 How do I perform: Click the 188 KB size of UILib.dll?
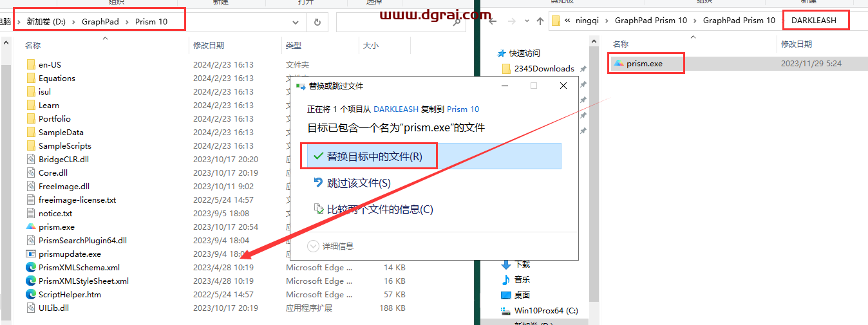click(x=391, y=308)
